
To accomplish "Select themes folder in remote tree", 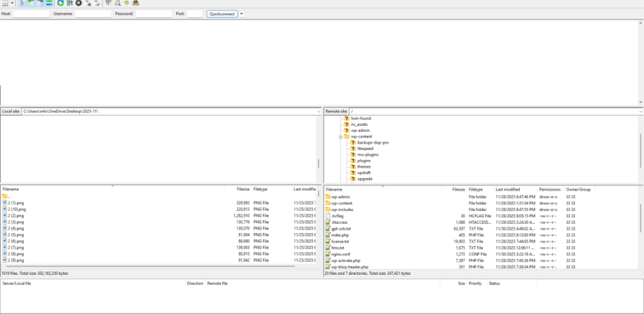I will [364, 167].
